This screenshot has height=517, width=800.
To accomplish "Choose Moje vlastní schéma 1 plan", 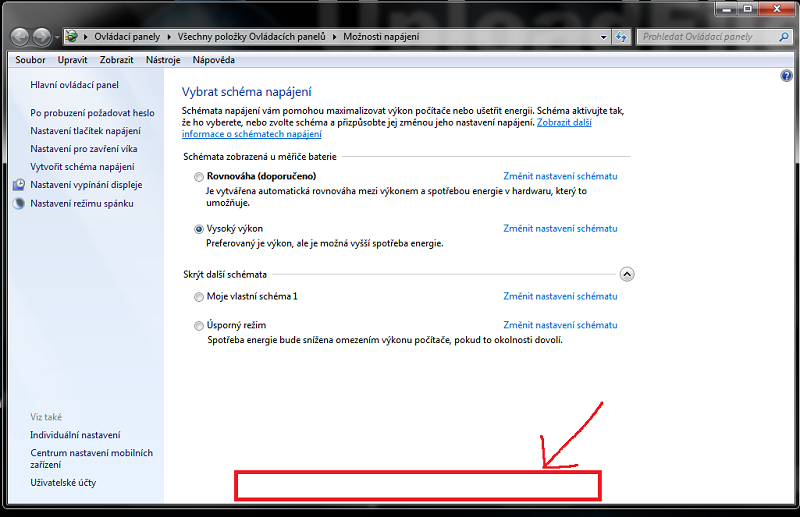I will pos(198,297).
